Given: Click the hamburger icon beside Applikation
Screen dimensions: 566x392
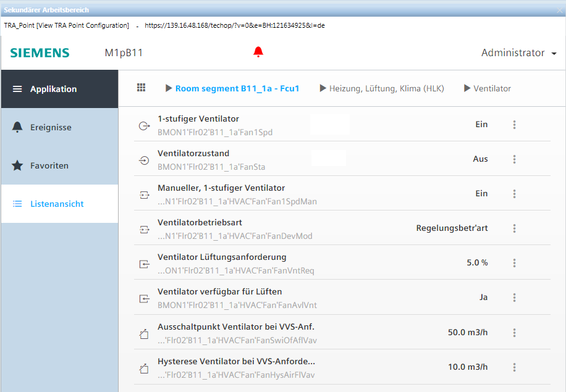Looking at the screenshot, I should (x=17, y=89).
